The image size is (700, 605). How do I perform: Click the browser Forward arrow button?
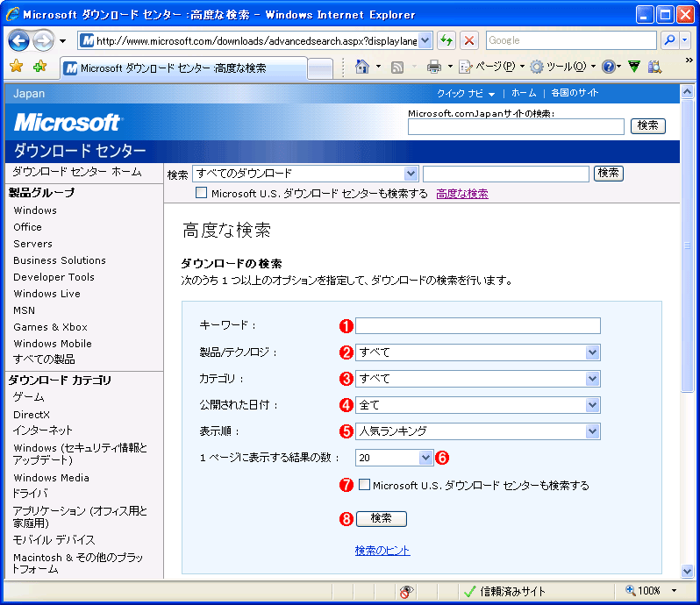[43, 40]
